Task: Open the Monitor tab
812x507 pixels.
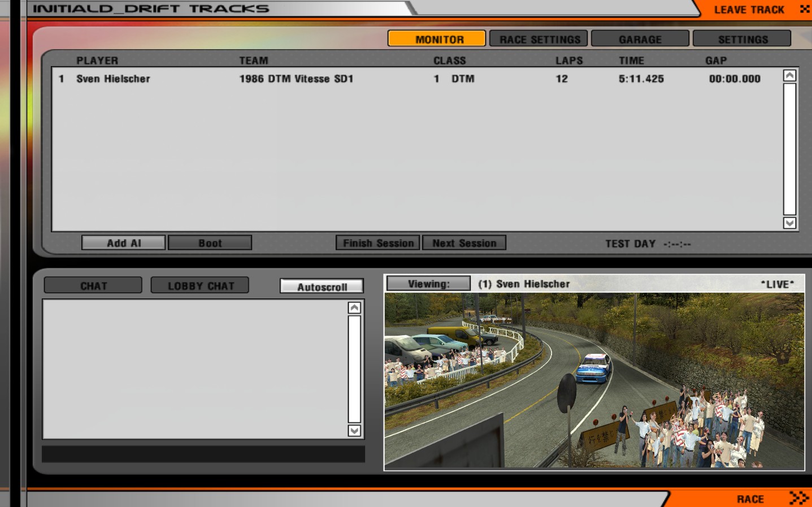Action: click(437, 39)
